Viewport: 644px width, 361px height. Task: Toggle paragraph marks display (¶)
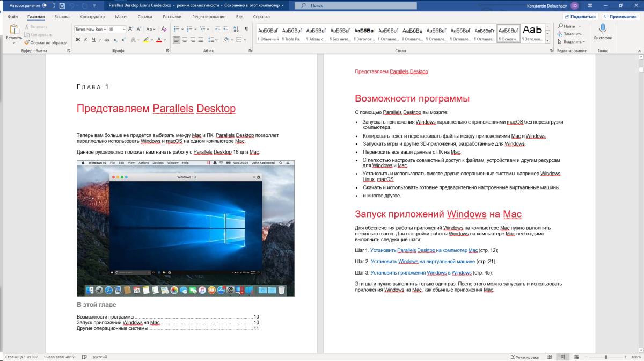tap(246, 29)
